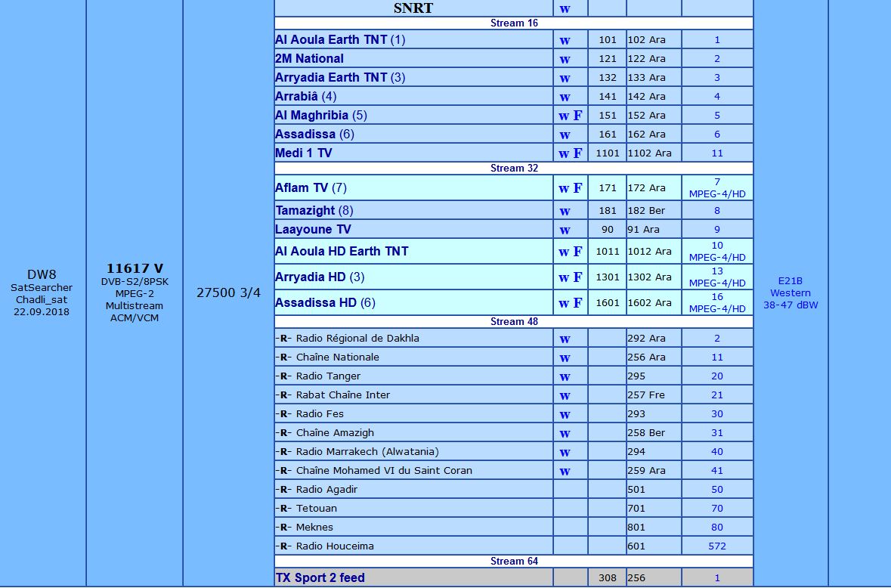
Task: Click the w icon for Radio Marrakech (Alwatania)
Action: point(565,453)
